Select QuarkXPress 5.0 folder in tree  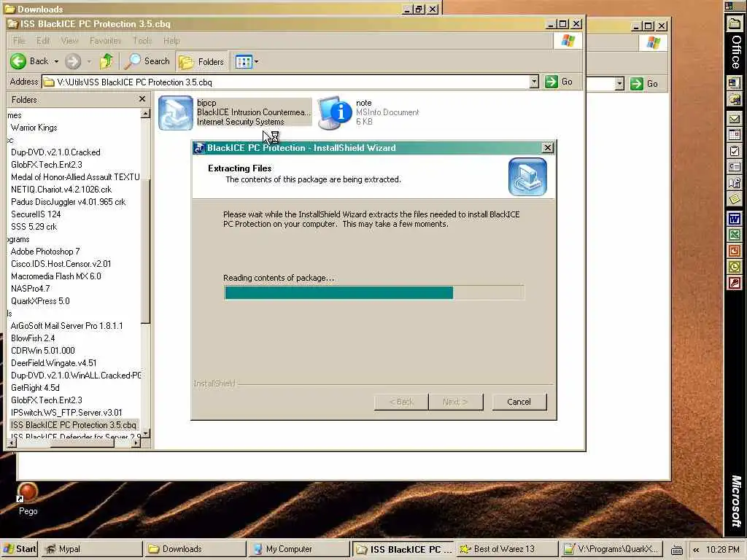tap(40, 301)
